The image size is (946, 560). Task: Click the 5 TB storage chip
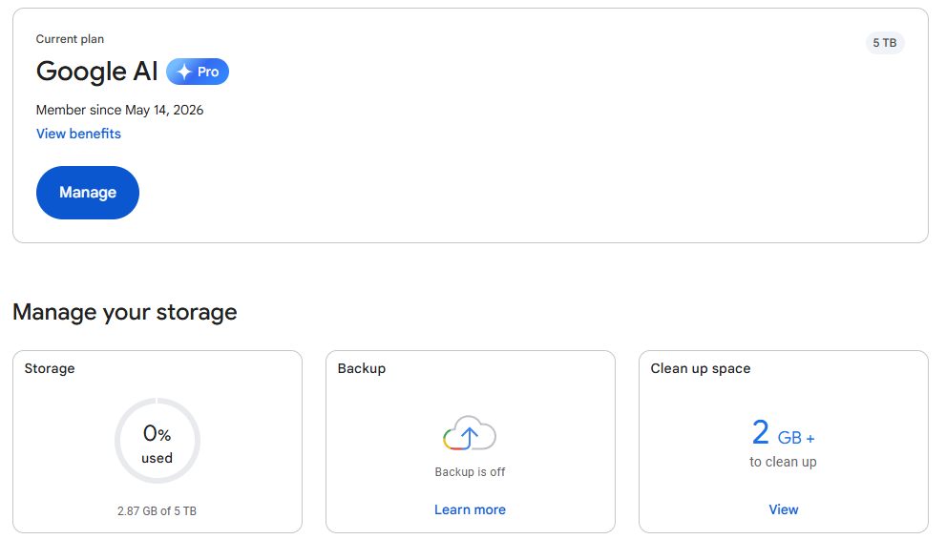(x=885, y=43)
